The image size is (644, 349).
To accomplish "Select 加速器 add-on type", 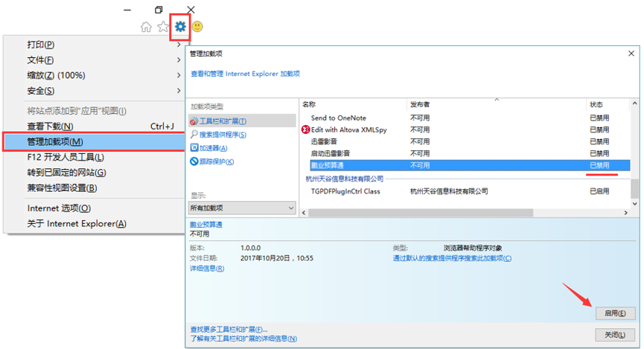I will pos(212,148).
